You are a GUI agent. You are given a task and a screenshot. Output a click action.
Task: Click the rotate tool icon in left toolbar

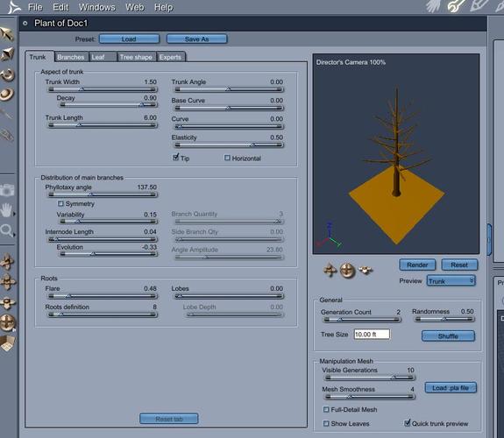click(7, 74)
